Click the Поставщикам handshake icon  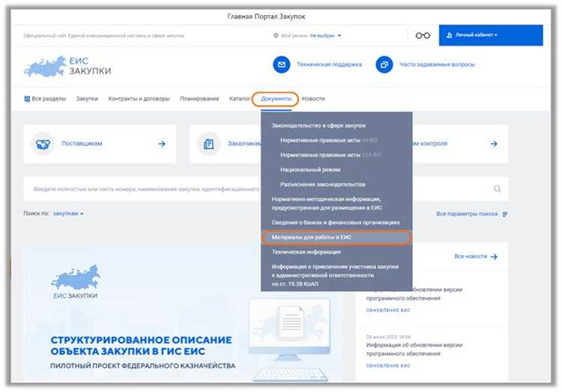click(x=43, y=144)
